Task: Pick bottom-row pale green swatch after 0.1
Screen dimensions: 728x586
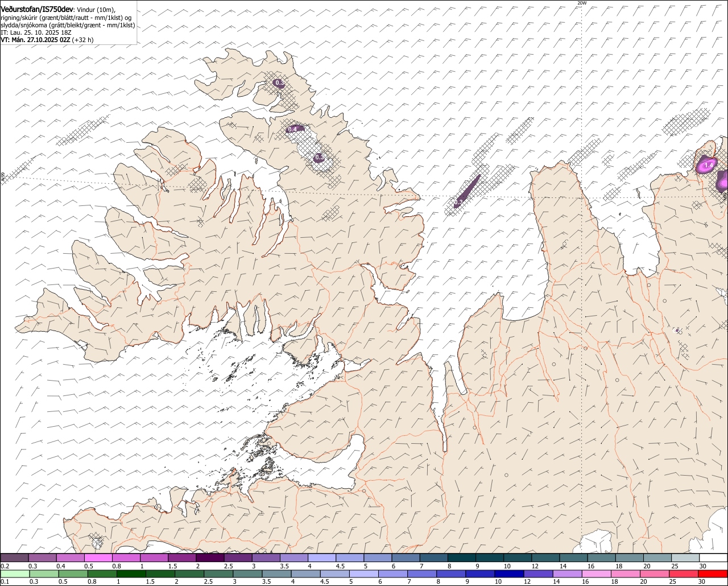Action: [14, 573]
